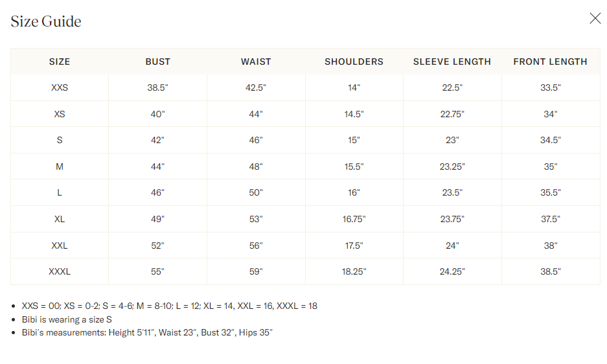Select the XXL size row label

60,245
